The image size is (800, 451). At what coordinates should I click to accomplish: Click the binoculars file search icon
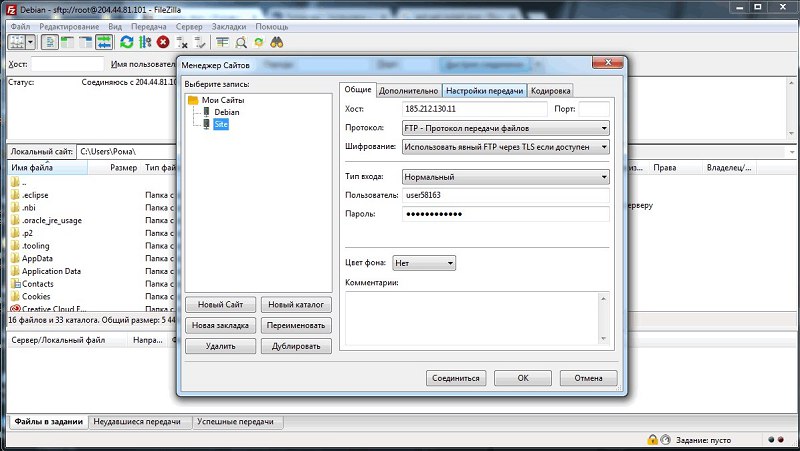(277, 42)
